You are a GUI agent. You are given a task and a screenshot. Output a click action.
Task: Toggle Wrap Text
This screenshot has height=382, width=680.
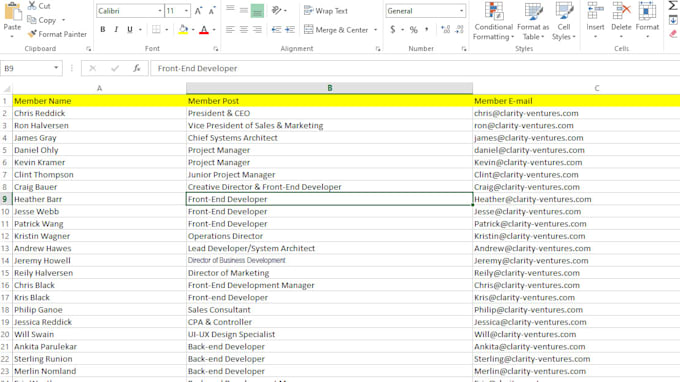tap(326, 11)
